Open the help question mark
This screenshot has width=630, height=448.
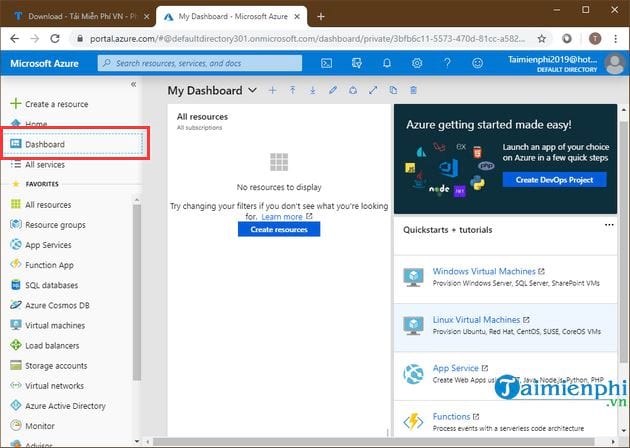(447, 63)
